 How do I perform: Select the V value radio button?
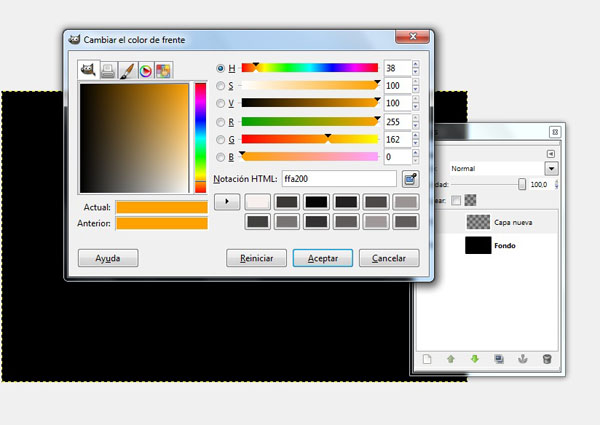tap(220, 103)
